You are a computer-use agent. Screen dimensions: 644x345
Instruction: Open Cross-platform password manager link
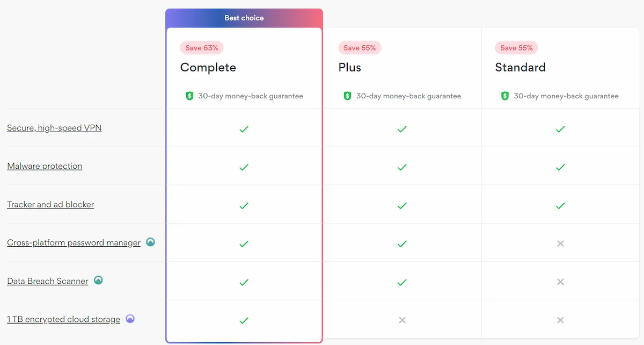click(x=74, y=243)
